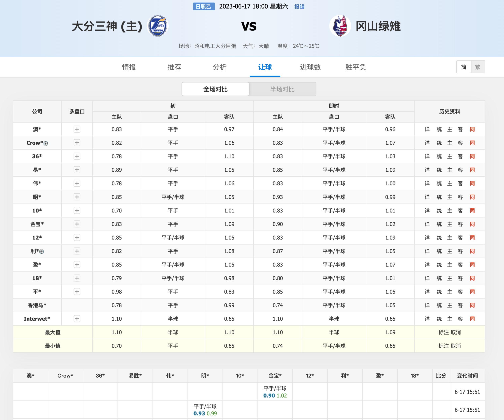The height and width of the screenshot is (420, 504).
Task: Switch to the 进球数 tab
Action: 310,67
